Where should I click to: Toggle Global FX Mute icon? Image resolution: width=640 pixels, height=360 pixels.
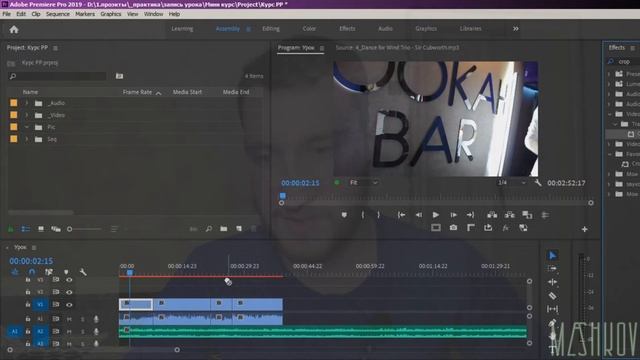point(506,228)
